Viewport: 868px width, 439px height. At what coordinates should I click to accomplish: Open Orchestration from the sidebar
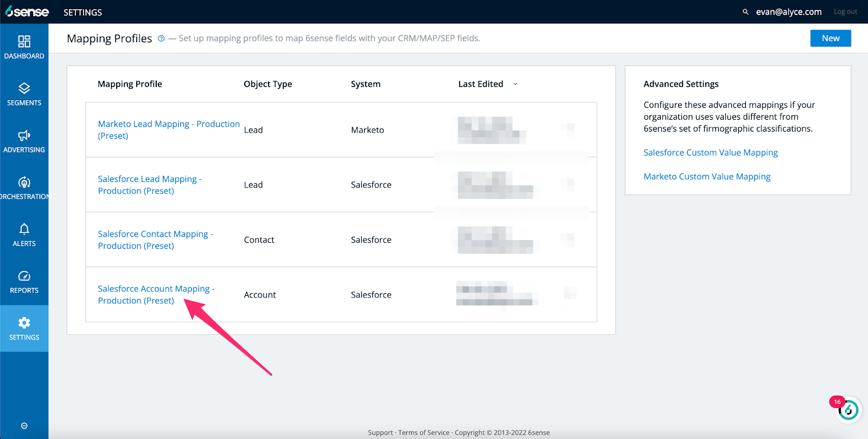pos(24,188)
